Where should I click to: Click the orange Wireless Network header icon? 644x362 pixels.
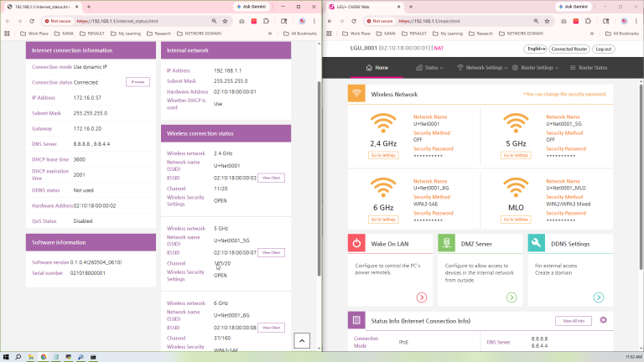click(x=356, y=93)
